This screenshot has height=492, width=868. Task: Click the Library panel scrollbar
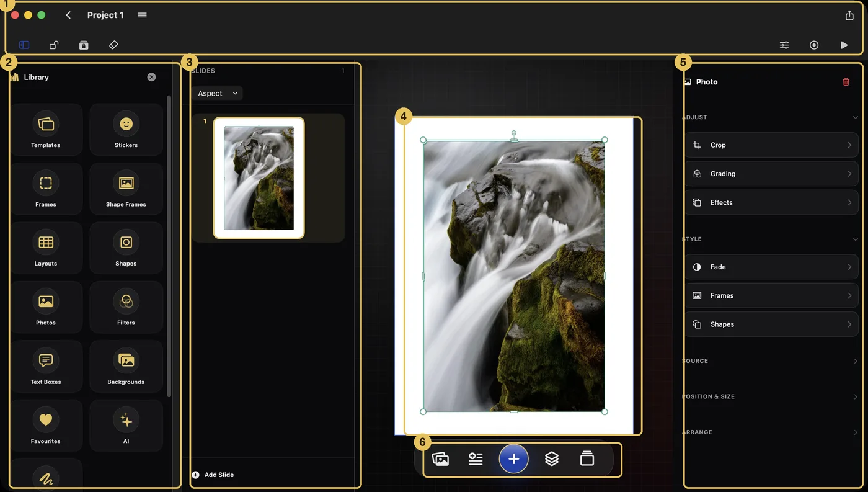169,247
